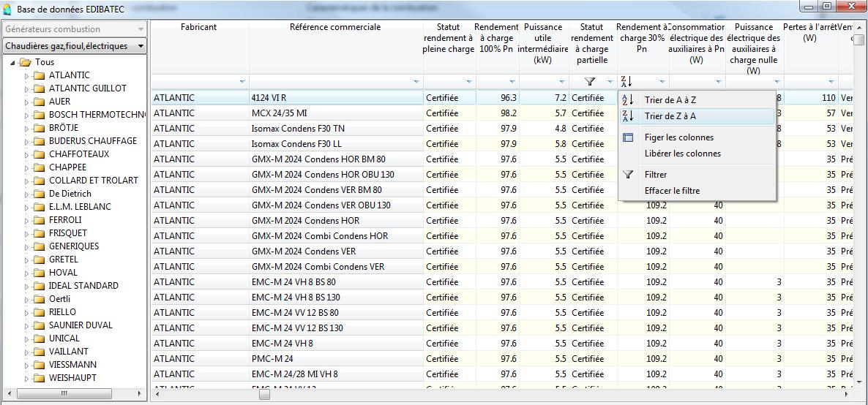The width and height of the screenshot is (868, 405).
Task: Select CHAFFOTEAUX in the manufacturer tree
Action: pyautogui.click(x=79, y=154)
